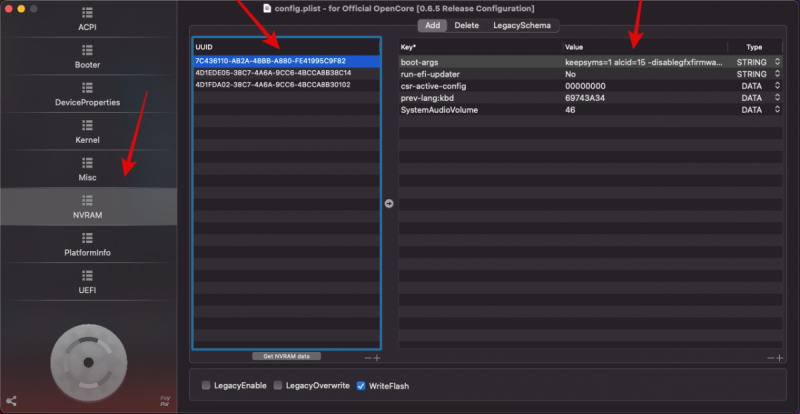The height and width of the screenshot is (414, 800).
Task: Enable the LegacyEnable checkbox
Action: point(206,385)
